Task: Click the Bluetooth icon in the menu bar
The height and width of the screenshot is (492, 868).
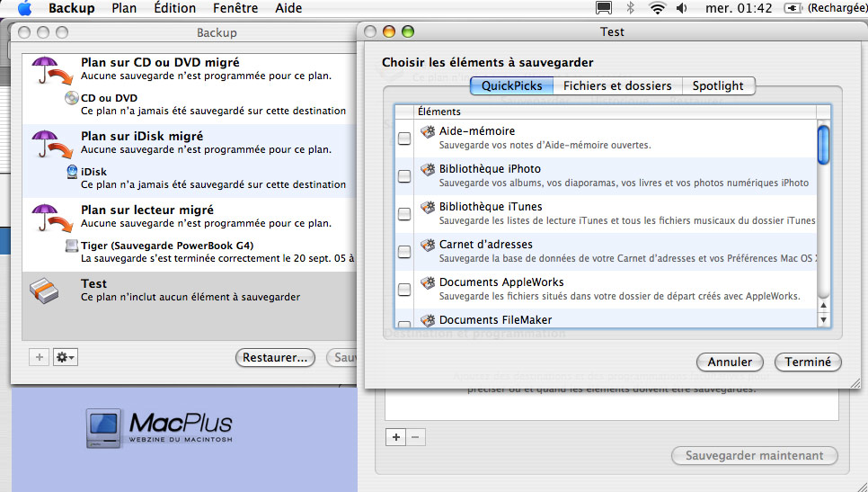Action: (x=630, y=8)
